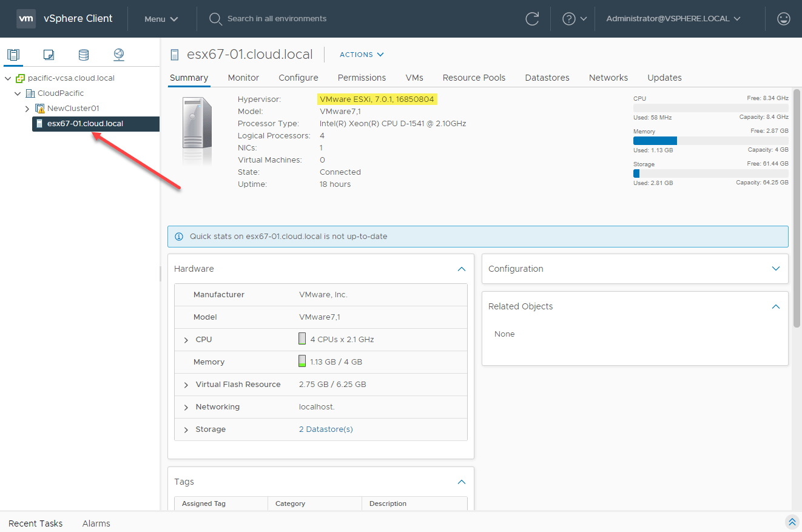Open the Storage view icon

click(84, 55)
